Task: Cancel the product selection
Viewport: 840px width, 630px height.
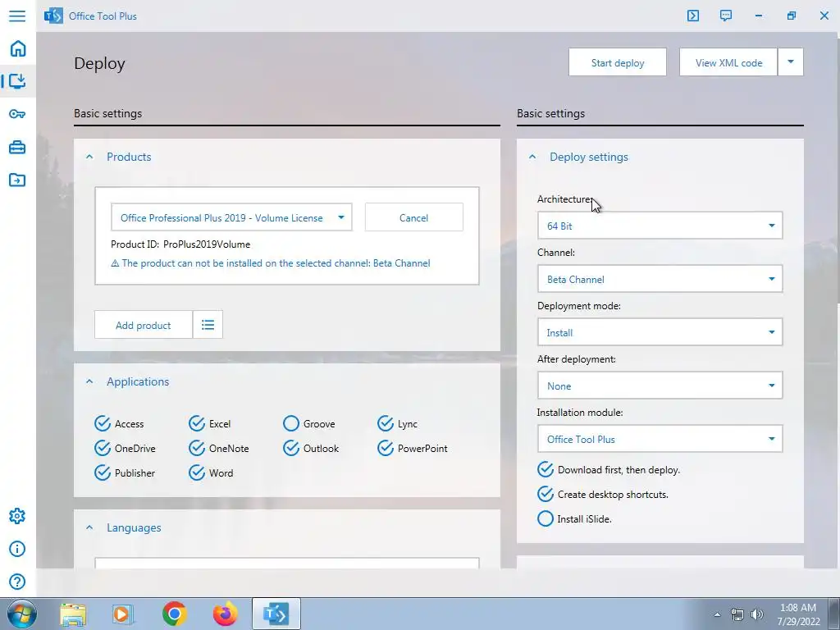Action: click(x=413, y=217)
